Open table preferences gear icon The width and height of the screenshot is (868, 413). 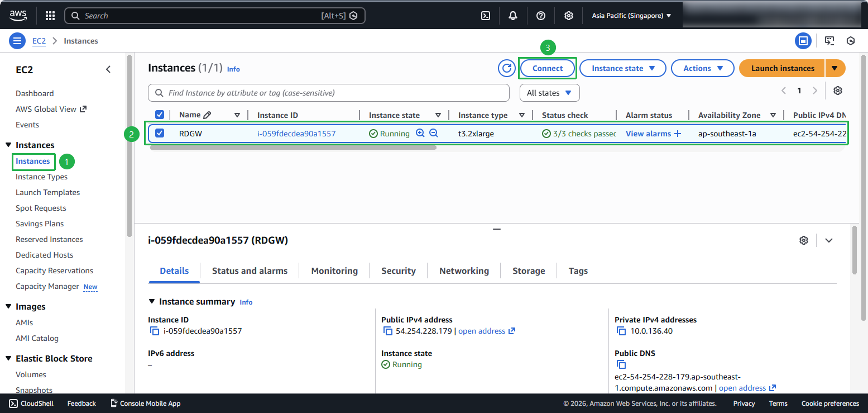pyautogui.click(x=837, y=91)
